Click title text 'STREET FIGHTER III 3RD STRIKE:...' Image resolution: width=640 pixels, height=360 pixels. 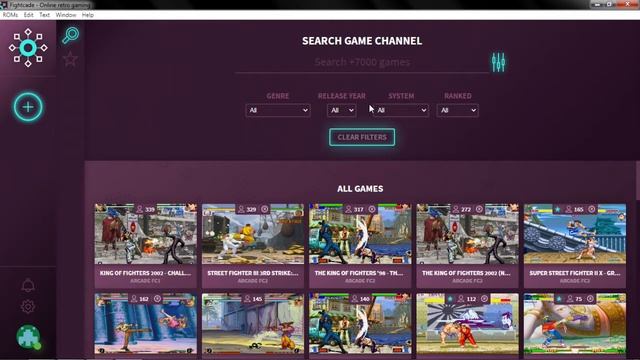(253, 273)
